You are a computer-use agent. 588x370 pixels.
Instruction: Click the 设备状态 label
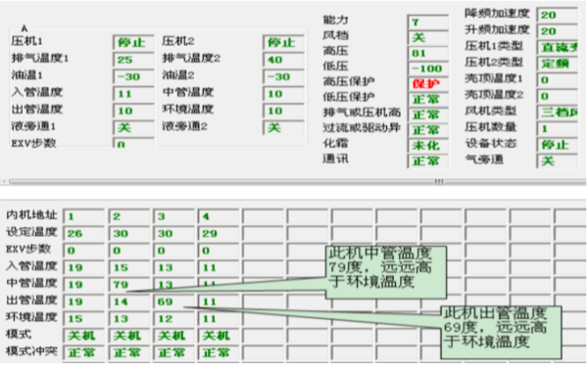[x=491, y=144]
